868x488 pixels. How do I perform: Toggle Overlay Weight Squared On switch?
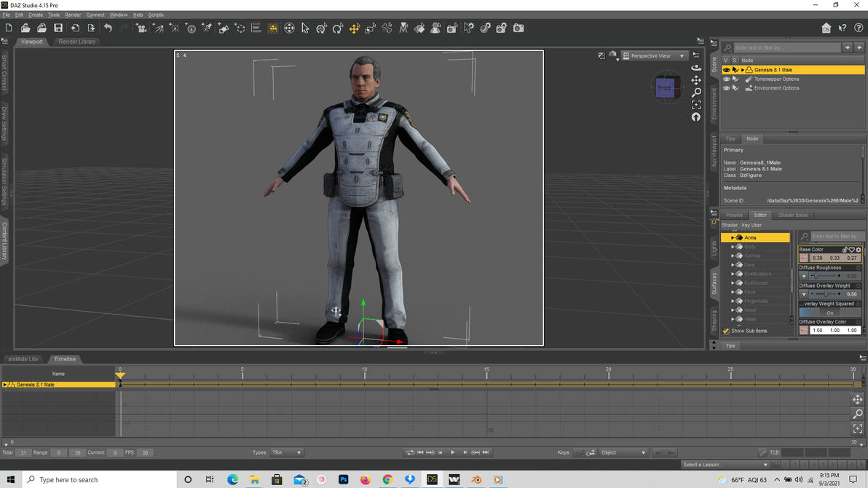pos(829,313)
